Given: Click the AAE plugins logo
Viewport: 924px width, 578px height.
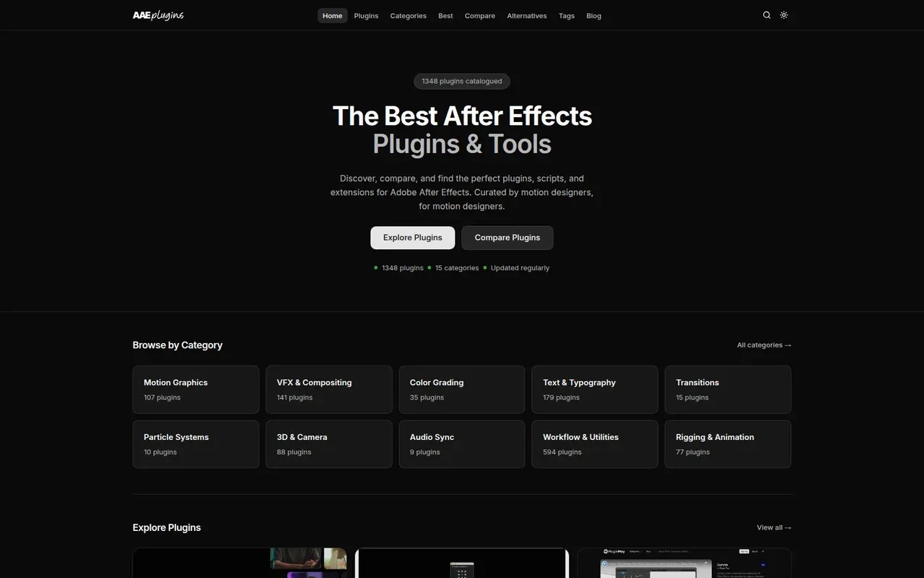Looking at the screenshot, I should pos(158,15).
